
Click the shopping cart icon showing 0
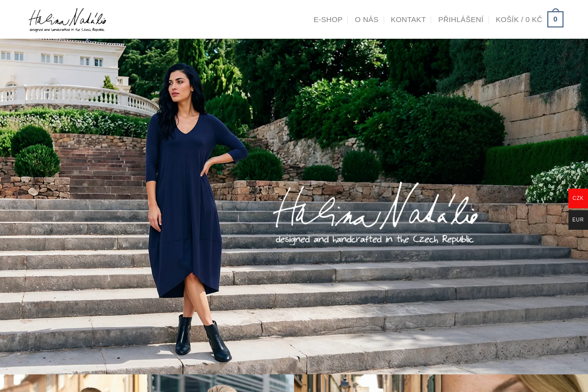555,19
